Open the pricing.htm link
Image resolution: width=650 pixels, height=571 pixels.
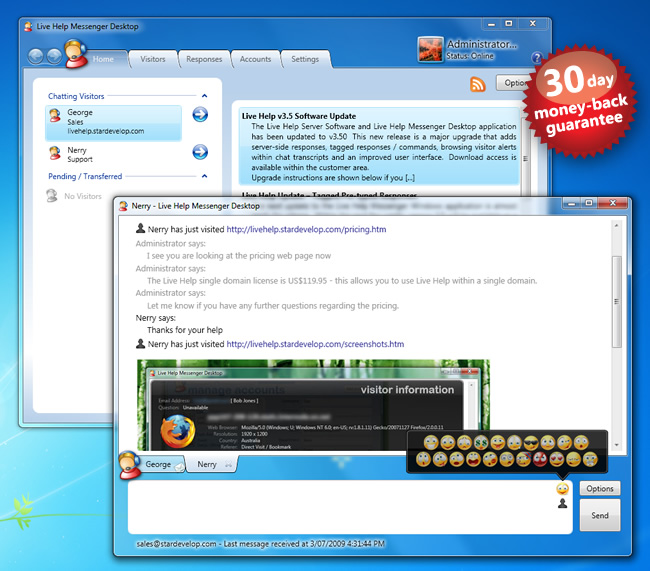[x=306, y=229]
